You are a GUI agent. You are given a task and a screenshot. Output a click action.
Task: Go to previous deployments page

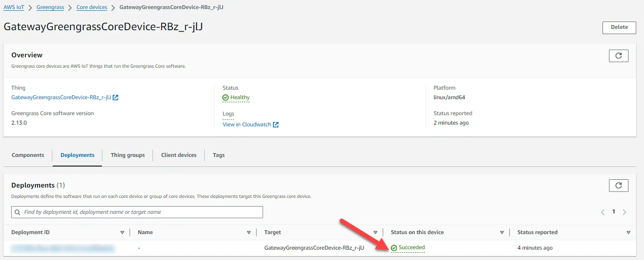pos(603,212)
